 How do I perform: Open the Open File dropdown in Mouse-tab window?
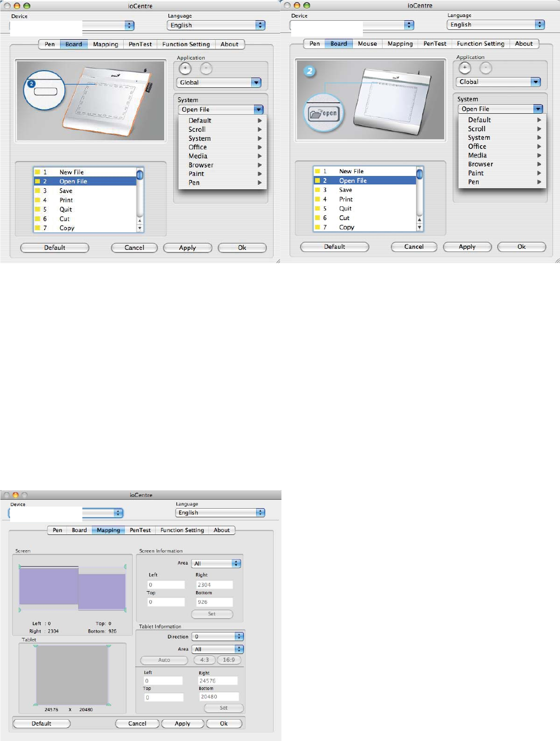(x=500, y=109)
